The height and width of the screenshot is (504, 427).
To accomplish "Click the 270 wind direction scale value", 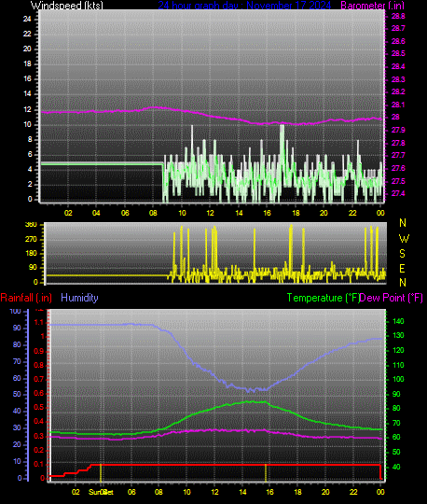I will (x=31, y=239).
